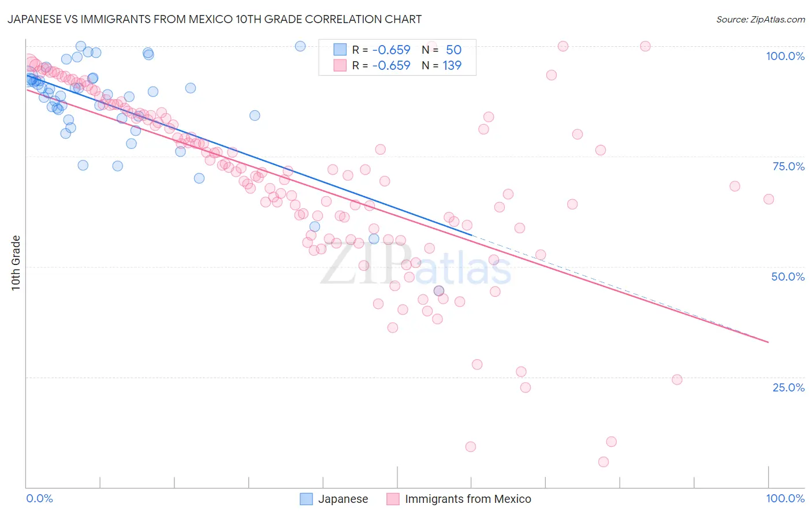Viewport: 812px width, 515px height.
Task: Click the N = 139 value in legend
Action: [442, 65]
